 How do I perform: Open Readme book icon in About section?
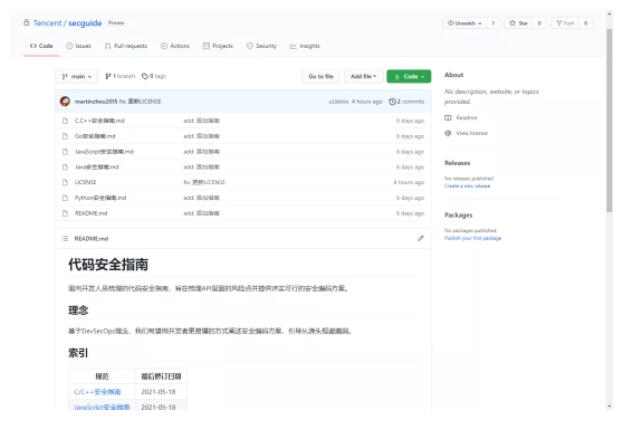[x=448, y=117]
